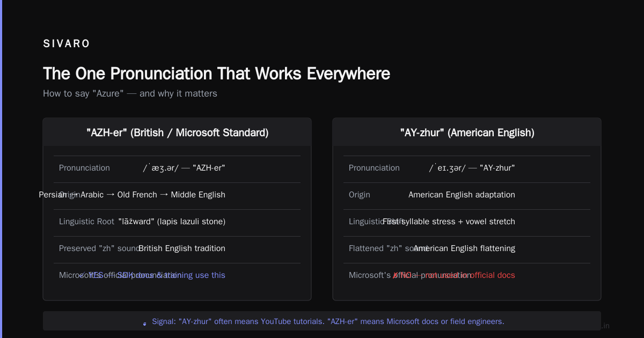Image resolution: width=644 pixels, height=338 pixels.
Task: Click the "AZH-er" (British / Microsoft Standard) card header
Action: point(177,133)
